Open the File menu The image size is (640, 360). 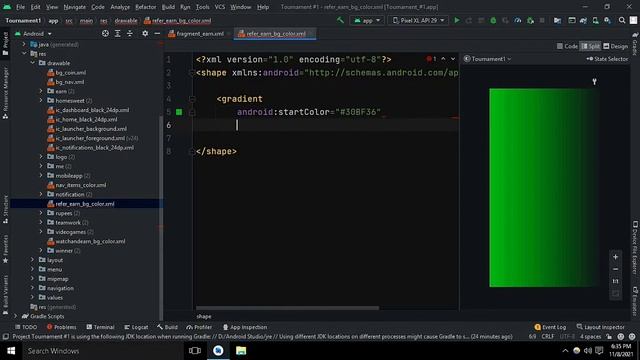pyautogui.click(x=20, y=7)
